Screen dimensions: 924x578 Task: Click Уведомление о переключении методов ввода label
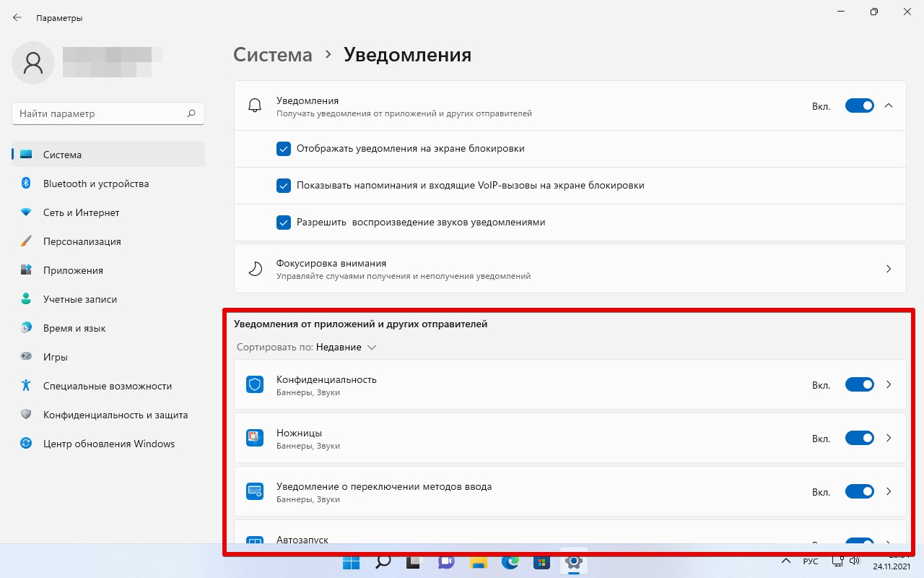pos(384,486)
